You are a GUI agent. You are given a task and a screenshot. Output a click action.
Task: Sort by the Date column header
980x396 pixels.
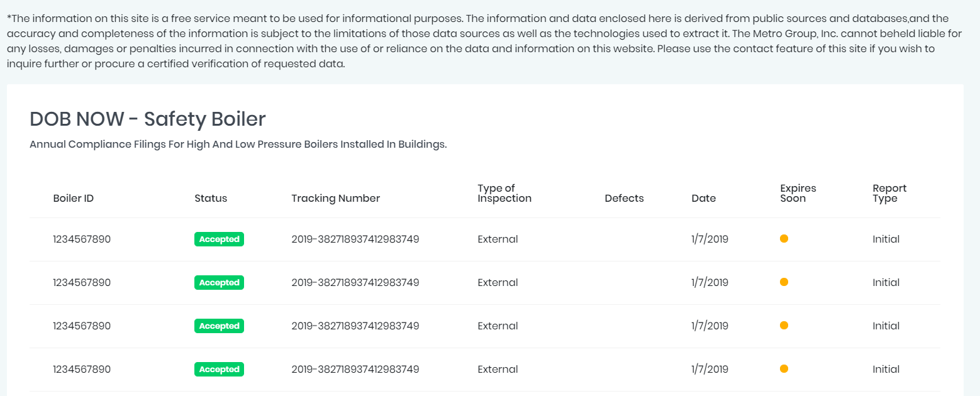703,198
